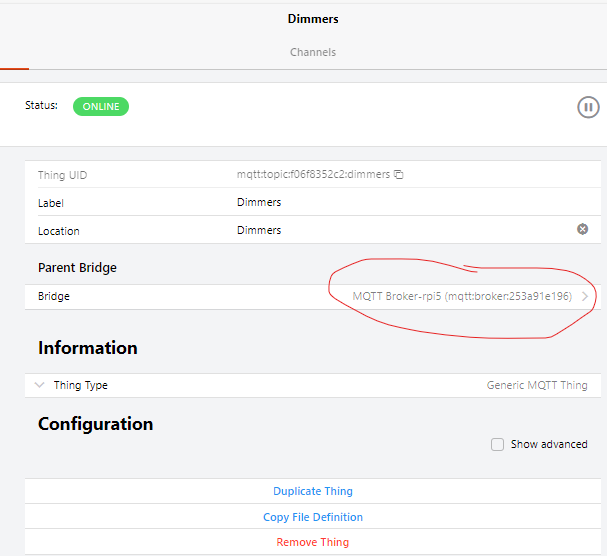Expand the Thing Type details chevron

coord(39,385)
